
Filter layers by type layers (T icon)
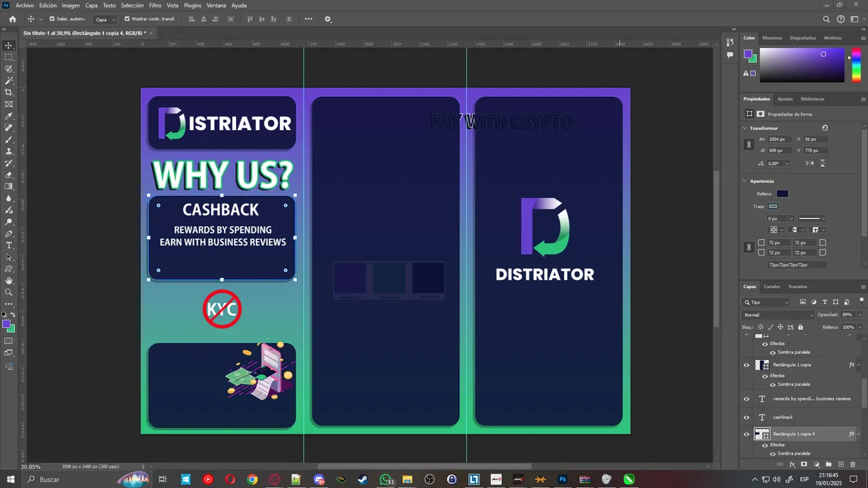(x=825, y=302)
